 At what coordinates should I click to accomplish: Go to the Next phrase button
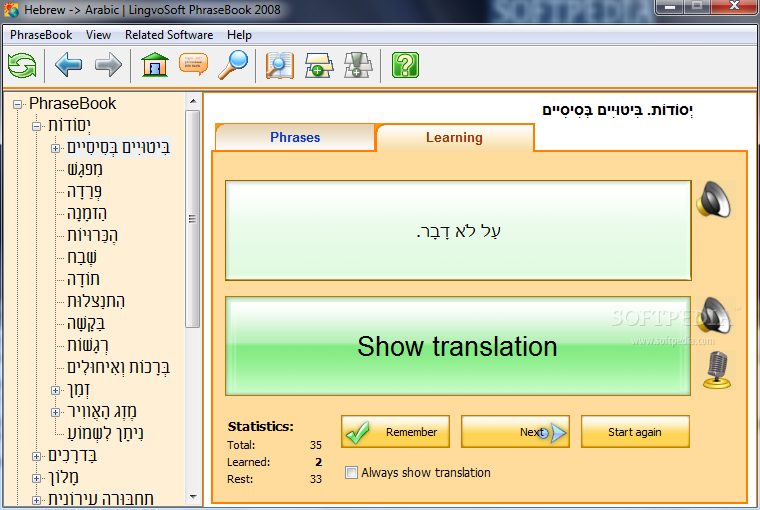coord(515,431)
